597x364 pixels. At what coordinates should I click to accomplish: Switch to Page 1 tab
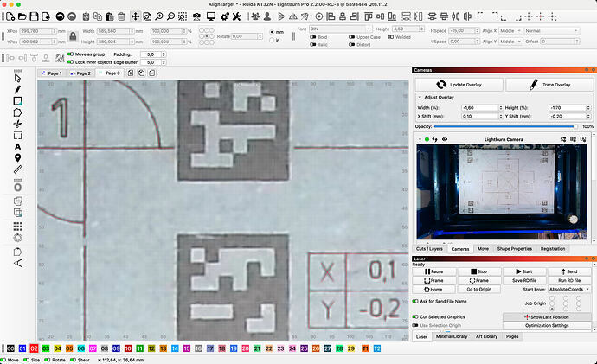(51, 73)
